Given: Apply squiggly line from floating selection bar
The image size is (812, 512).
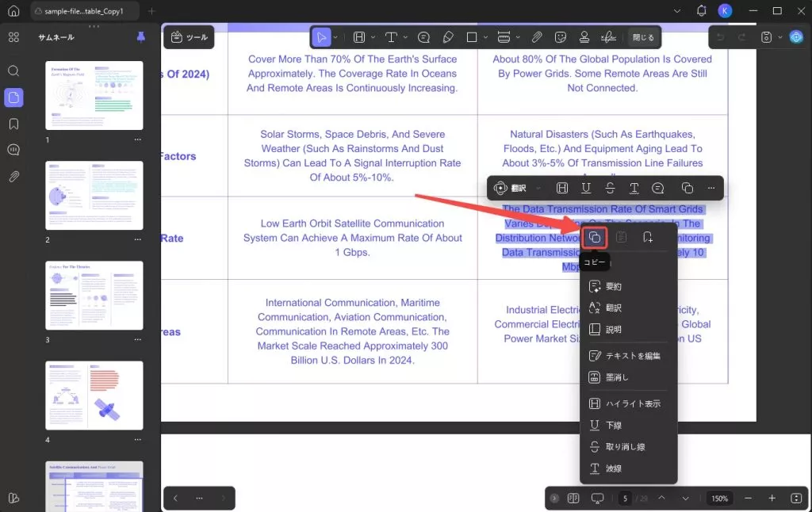Looking at the screenshot, I should coord(634,189).
